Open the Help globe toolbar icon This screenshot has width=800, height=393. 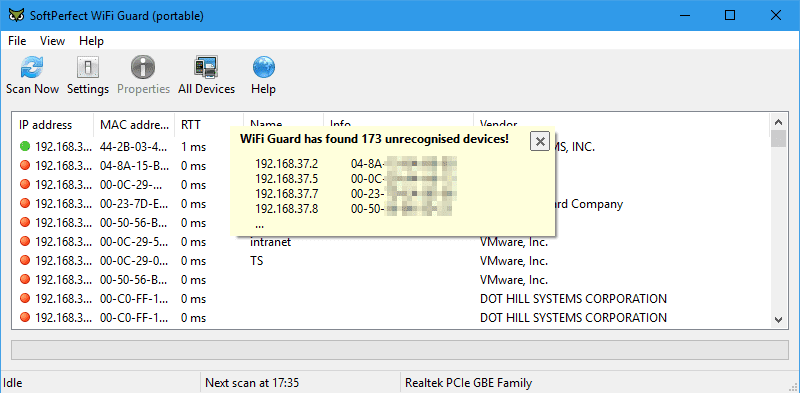(263, 76)
